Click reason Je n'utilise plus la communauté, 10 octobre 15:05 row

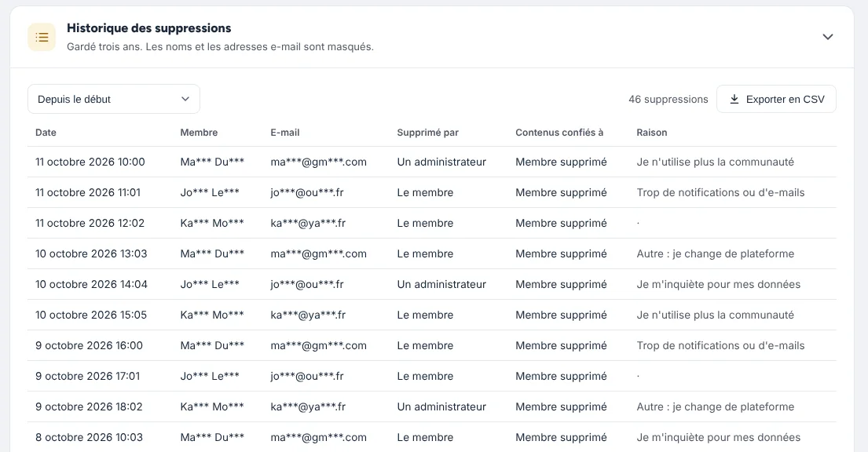(715, 315)
